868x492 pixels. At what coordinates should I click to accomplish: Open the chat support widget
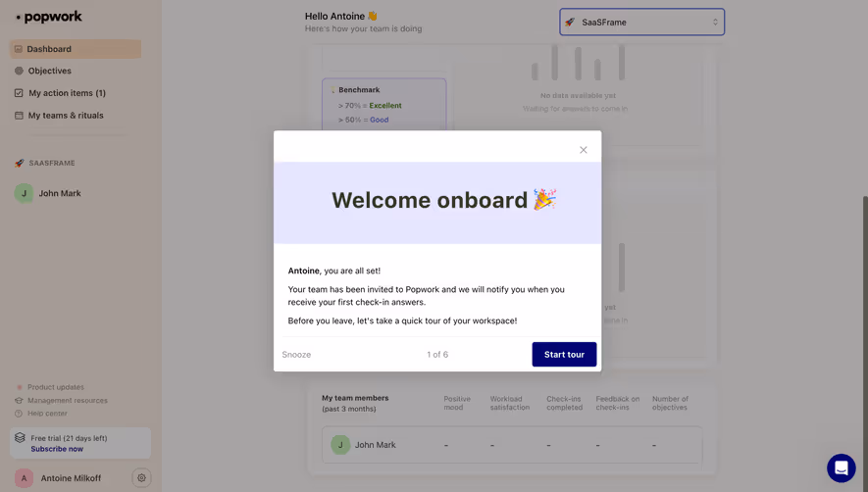(842, 467)
